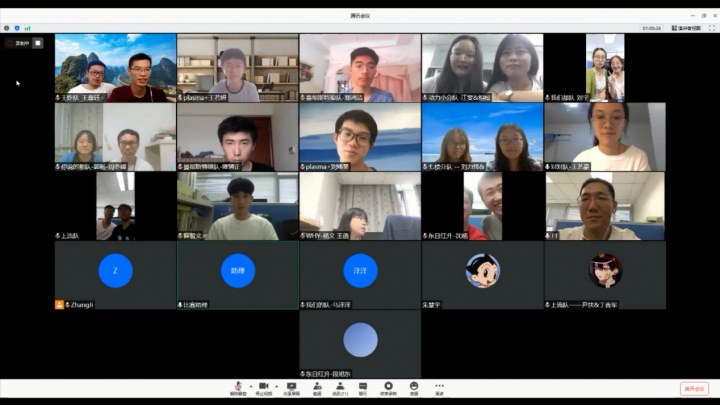Expand the video options arrow beside camera

[275, 385]
